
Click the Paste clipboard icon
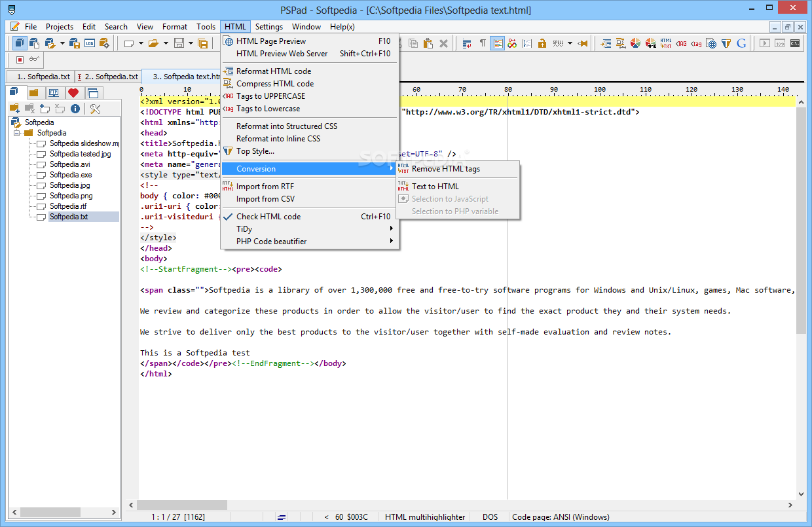pos(428,43)
